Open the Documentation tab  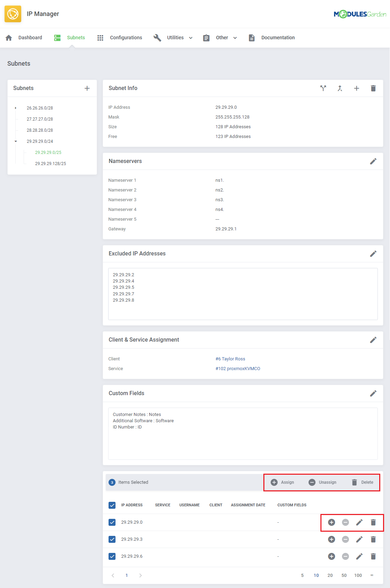272,38
